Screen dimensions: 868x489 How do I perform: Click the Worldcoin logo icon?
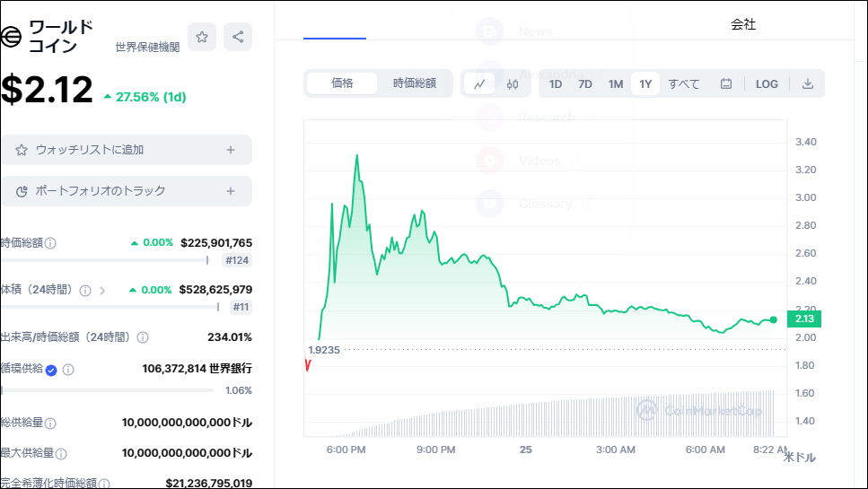(x=11, y=37)
